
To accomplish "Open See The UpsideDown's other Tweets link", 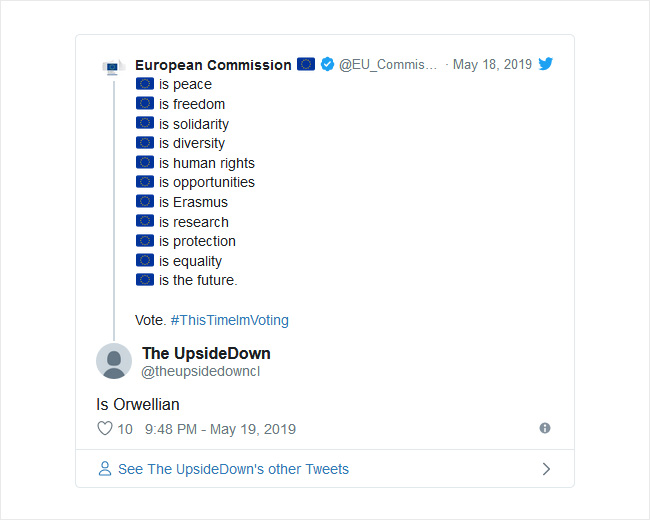I will (233, 469).
